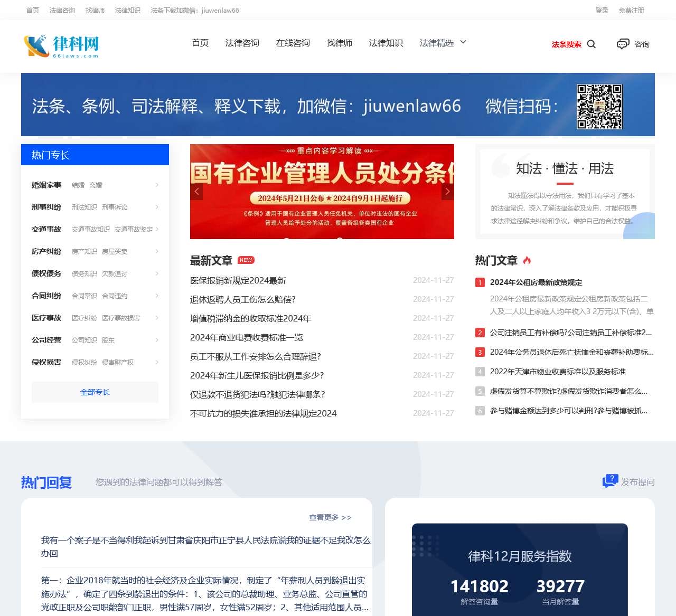
Task: Open the 法条搜索 magnifier search icon
Action: [591, 44]
